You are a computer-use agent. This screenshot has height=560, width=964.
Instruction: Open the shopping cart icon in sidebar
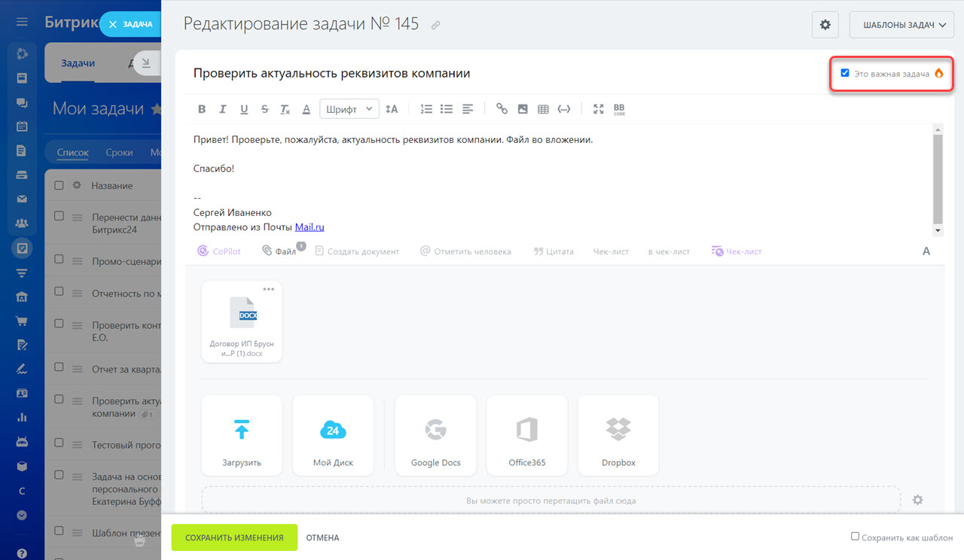[x=22, y=321]
